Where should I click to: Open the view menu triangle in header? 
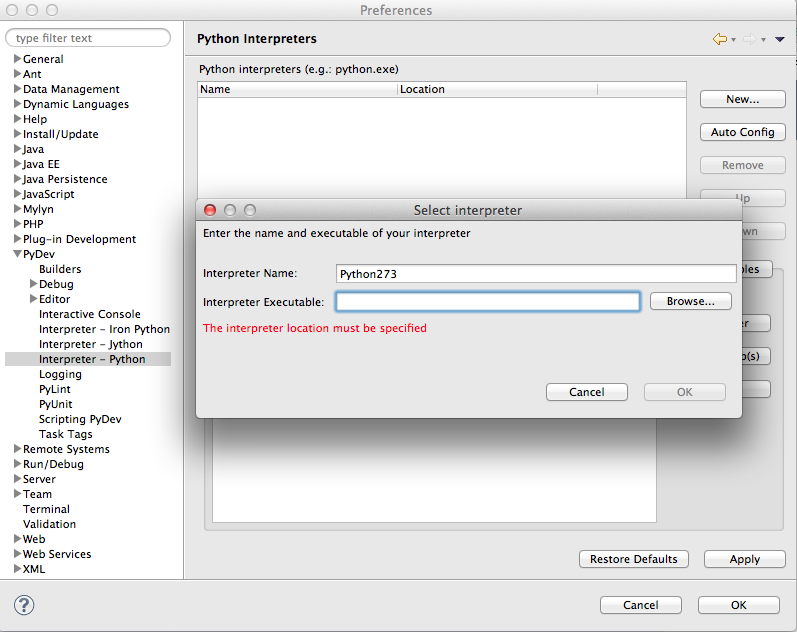coord(779,39)
